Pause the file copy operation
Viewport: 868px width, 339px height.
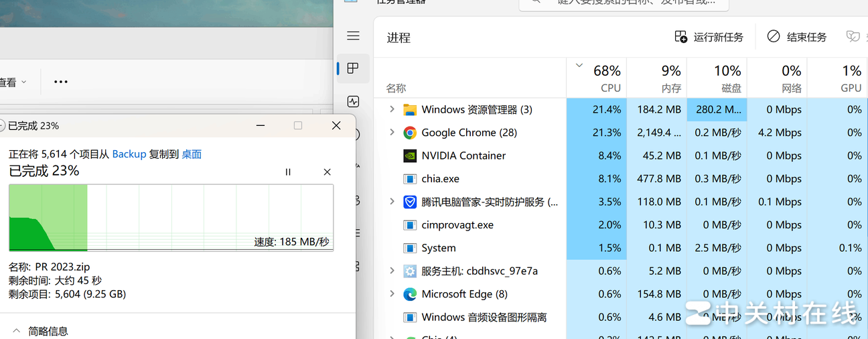pyautogui.click(x=288, y=172)
